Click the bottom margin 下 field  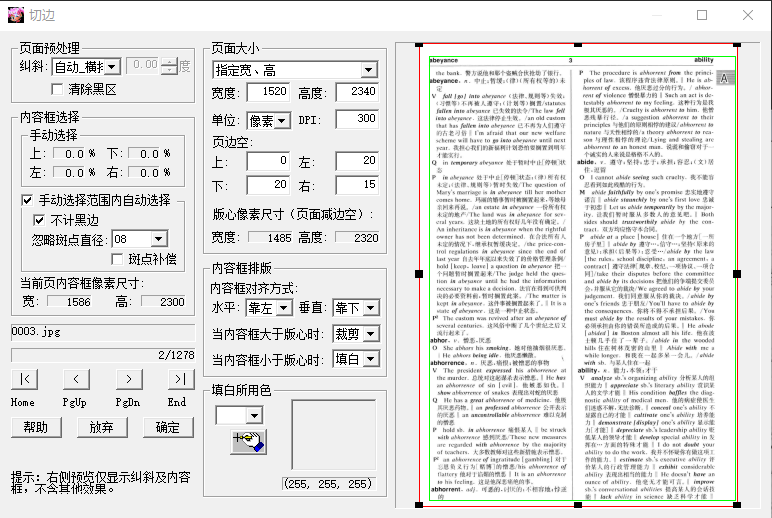click(268, 185)
